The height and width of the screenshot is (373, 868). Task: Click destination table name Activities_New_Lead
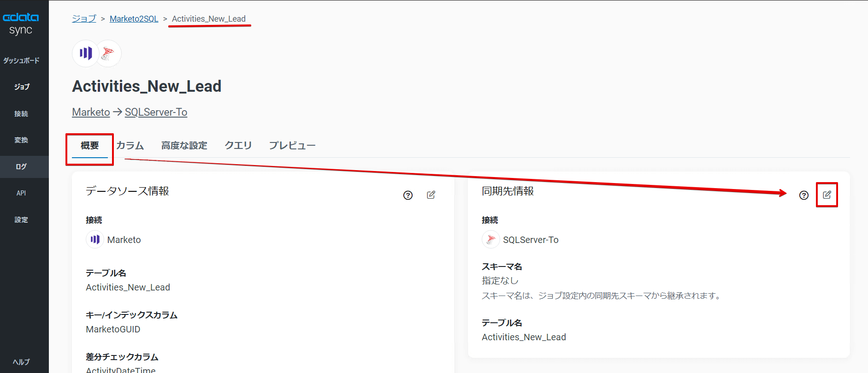524,337
